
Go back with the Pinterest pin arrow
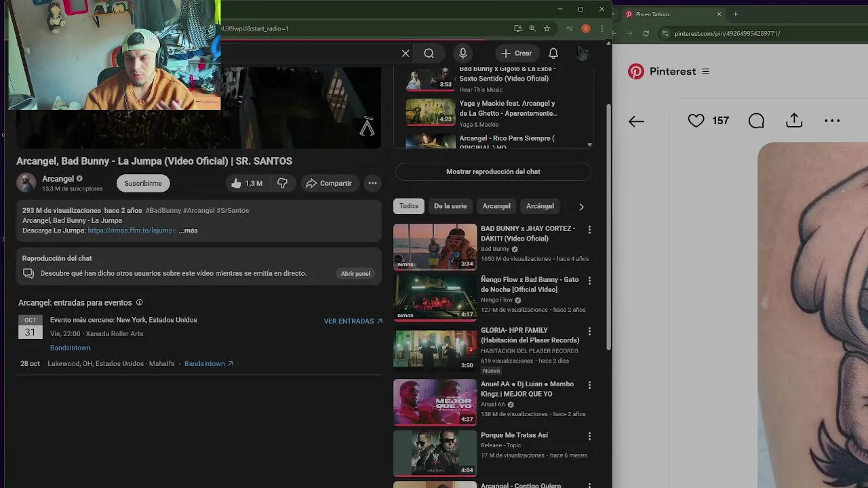[635, 121]
